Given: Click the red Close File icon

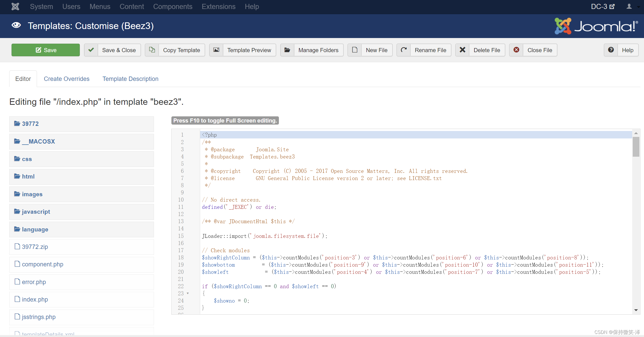Looking at the screenshot, I should pos(516,50).
